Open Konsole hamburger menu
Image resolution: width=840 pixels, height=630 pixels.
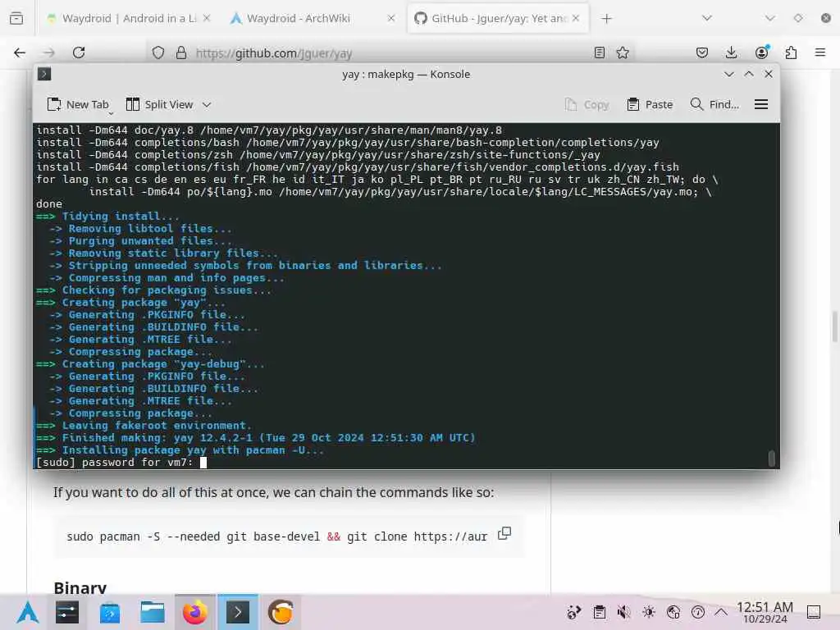point(761,104)
